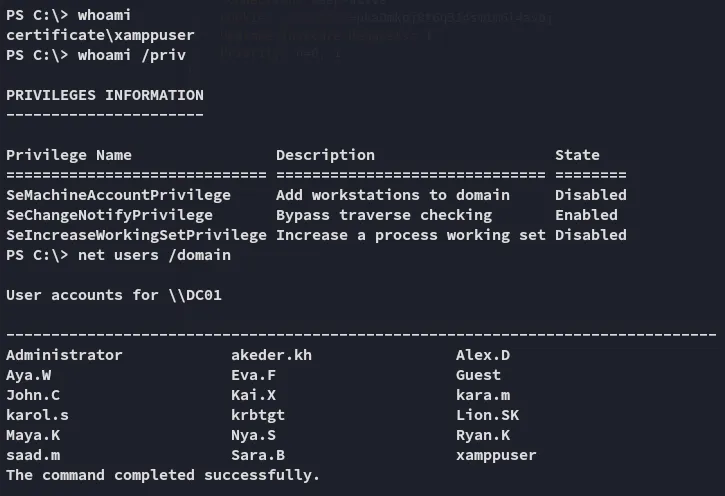This screenshot has height=496, width=725.
Task: Click the 'Privilege Name' column header
Action: (68, 155)
